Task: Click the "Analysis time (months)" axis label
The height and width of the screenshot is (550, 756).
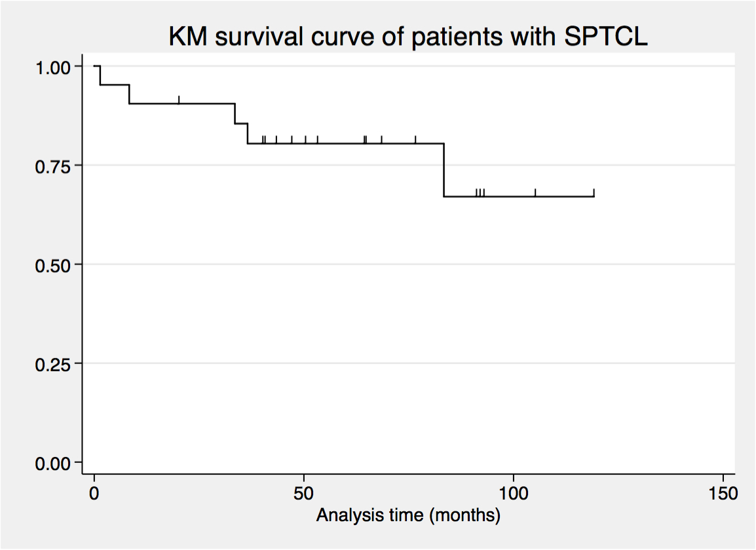Action: (408, 515)
